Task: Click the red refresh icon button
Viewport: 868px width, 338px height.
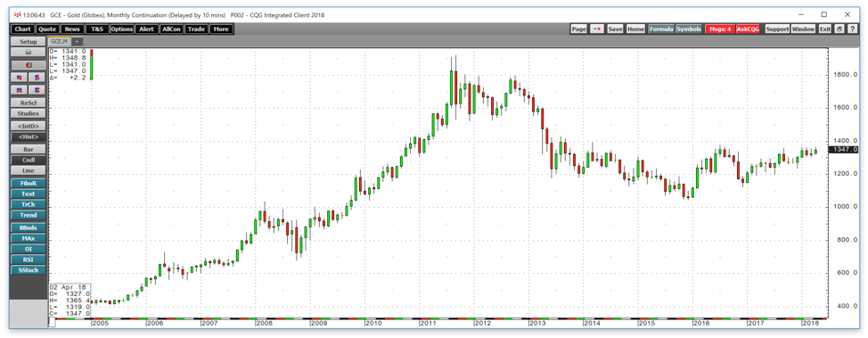Action: click(x=29, y=65)
